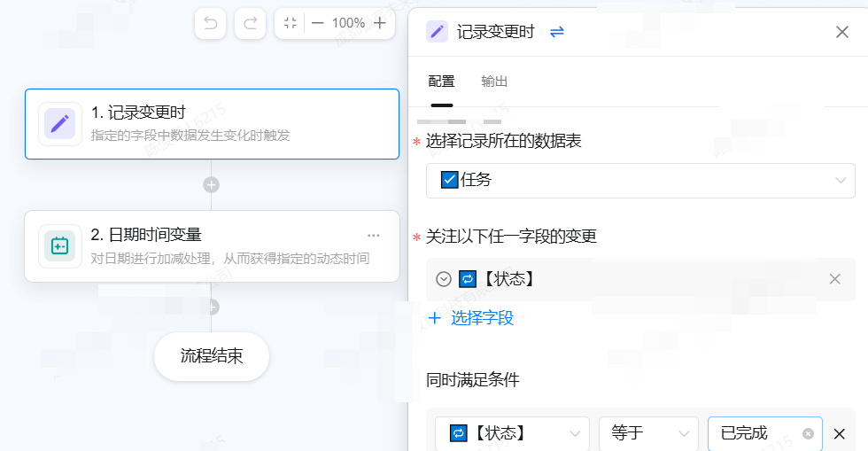Add a step above 流程结束
Viewport: 868px width, 451px height.
coord(211,307)
